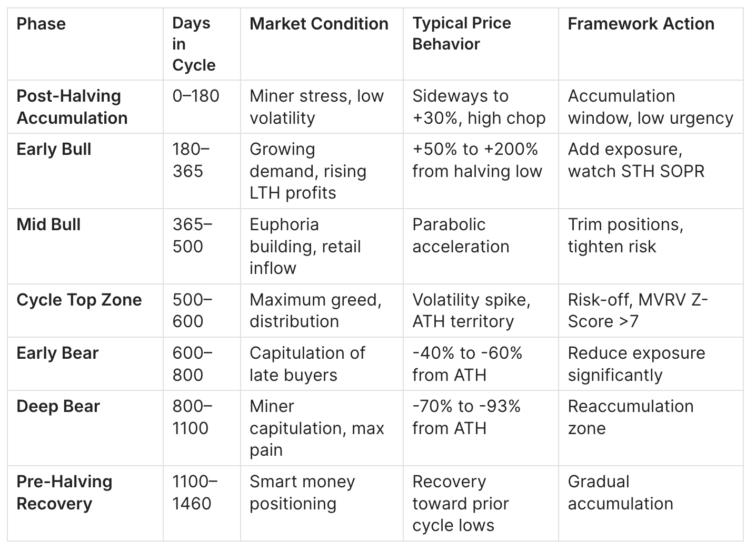
Task: Select the Framework Action column header
Action: pyautogui.click(x=641, y=24)
